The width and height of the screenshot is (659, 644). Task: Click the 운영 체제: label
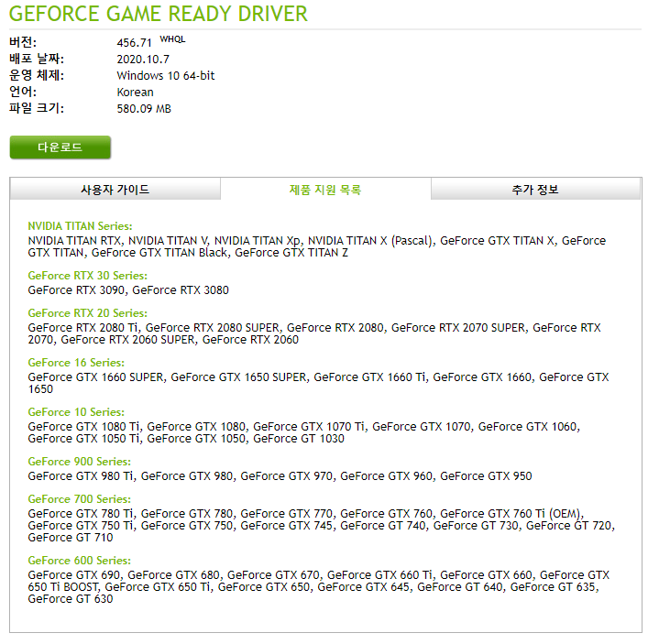(37, 75)
